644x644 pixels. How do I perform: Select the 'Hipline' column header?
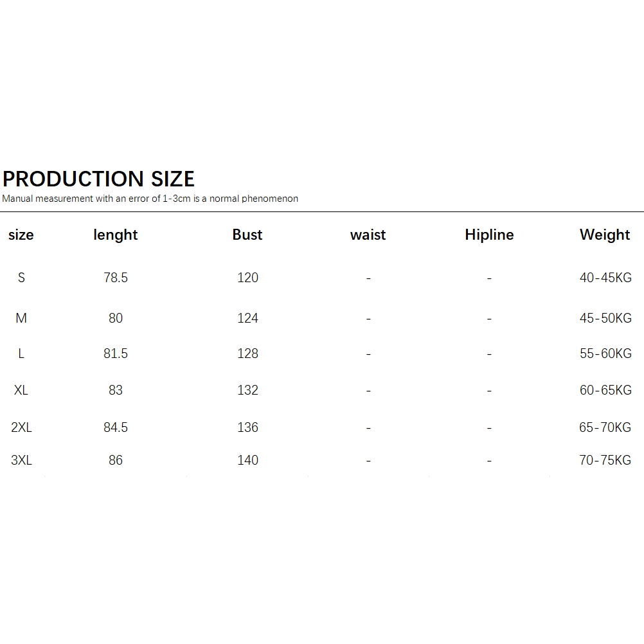pyautogui.click(x=489, y=235)
